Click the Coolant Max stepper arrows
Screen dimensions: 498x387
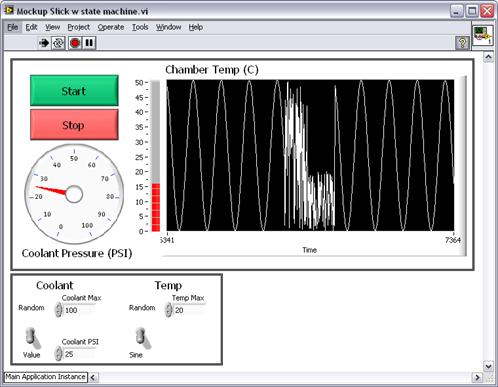[58, 310]
